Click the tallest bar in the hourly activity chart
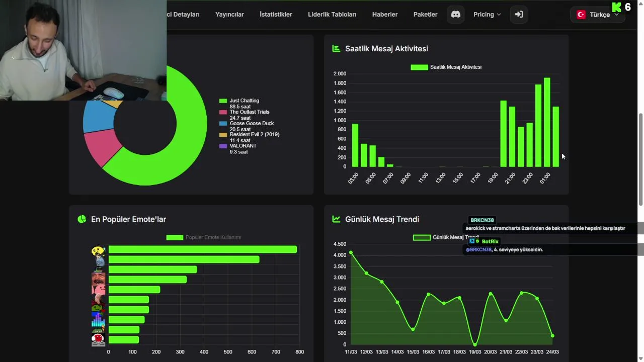This screenshot has height=362, width=644. [547, 122]
